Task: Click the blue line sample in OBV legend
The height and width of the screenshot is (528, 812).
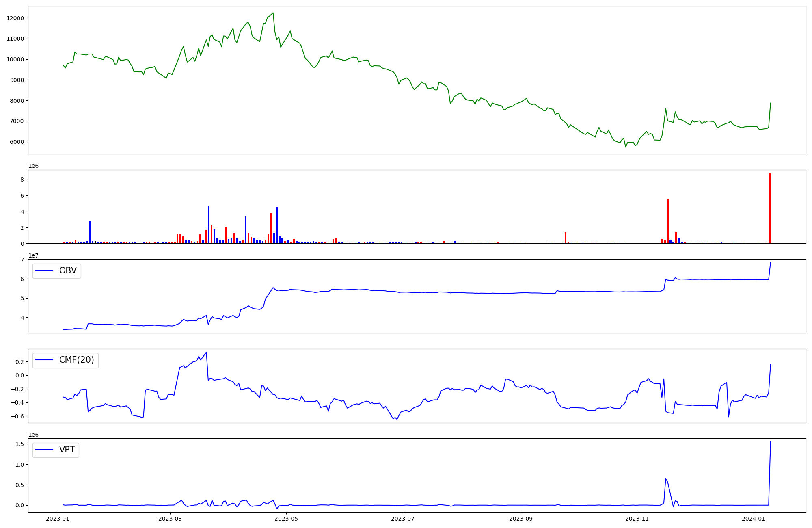Action: (45, 271)
